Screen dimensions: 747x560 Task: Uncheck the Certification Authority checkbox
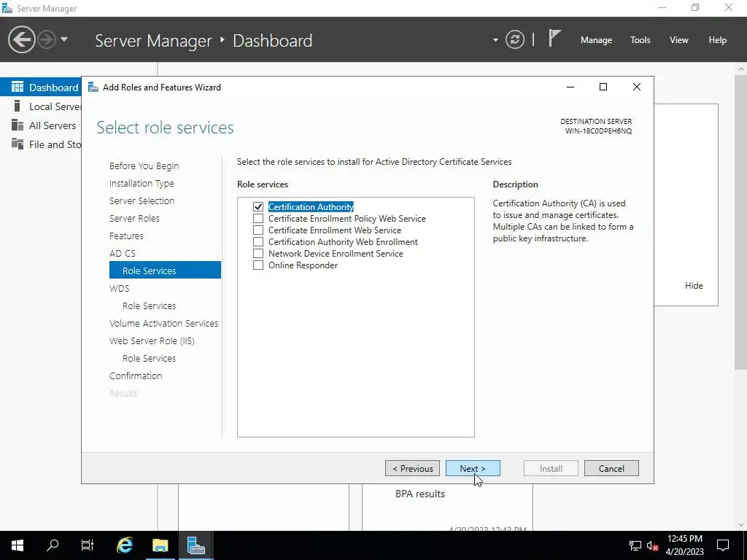pos(258,206)
